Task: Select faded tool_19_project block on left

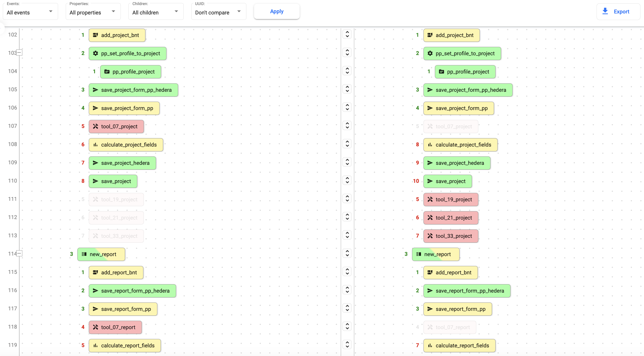Action: coord(116,200)
